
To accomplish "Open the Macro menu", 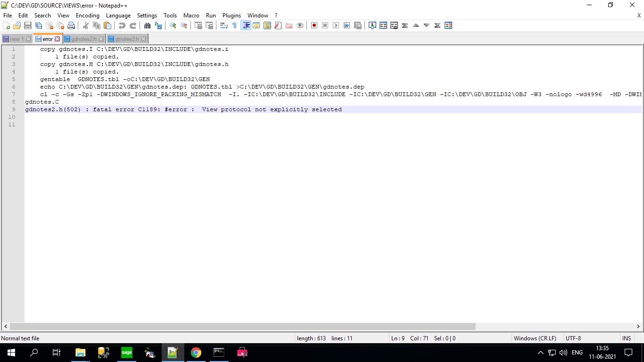I will 191,15.
